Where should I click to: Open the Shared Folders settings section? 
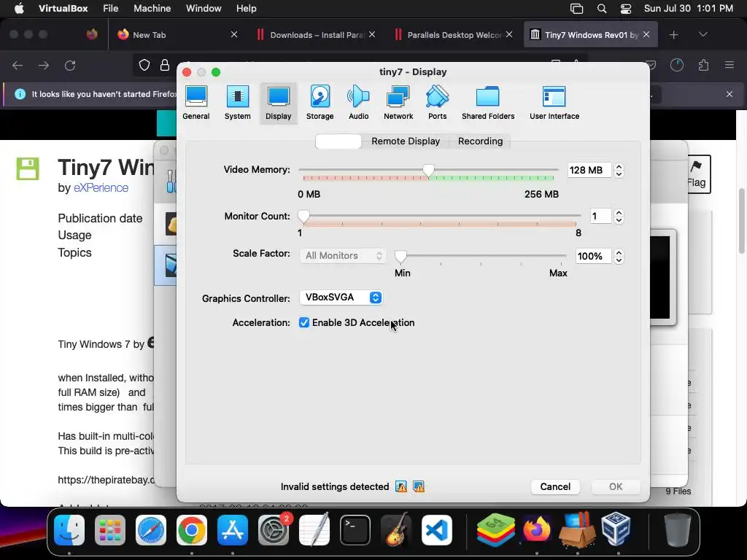488,104
